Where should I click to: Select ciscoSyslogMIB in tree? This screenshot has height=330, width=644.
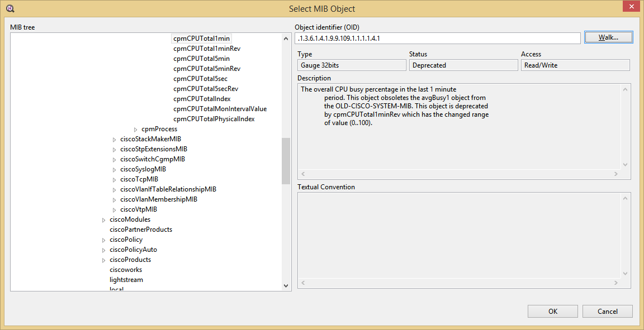(143, 169)
